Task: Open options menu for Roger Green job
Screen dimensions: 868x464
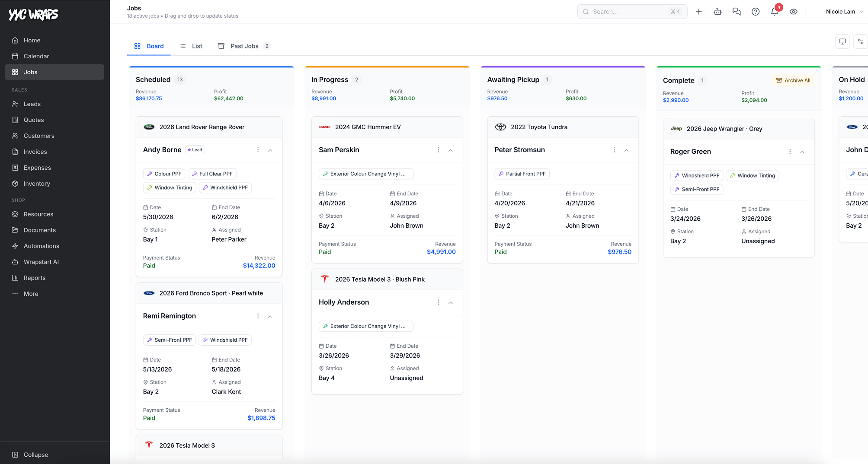Action: pyautogui.click(x=790, y=152)
